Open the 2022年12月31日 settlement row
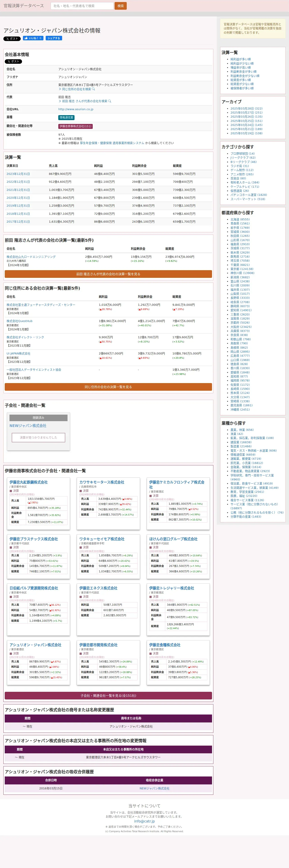This screenshot has width=289, height=868. click(x=18, y=182)
